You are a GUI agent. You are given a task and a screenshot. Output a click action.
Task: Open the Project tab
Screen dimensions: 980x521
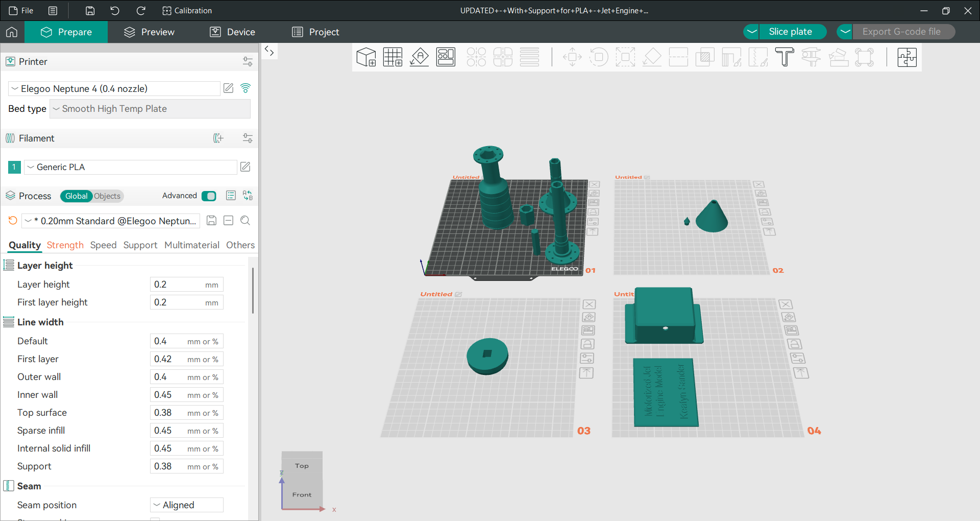click(315, 32)
